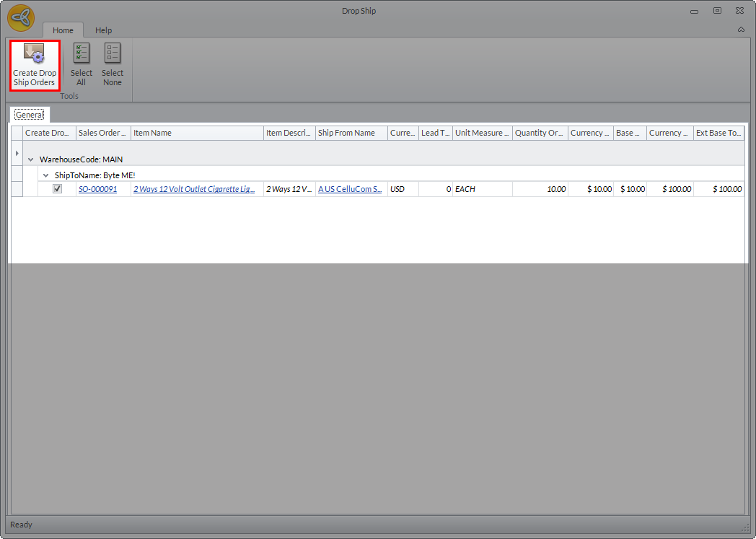Open the A US CelluCom ship from link
Screen dimensions: 756x539
click(350, 189)
